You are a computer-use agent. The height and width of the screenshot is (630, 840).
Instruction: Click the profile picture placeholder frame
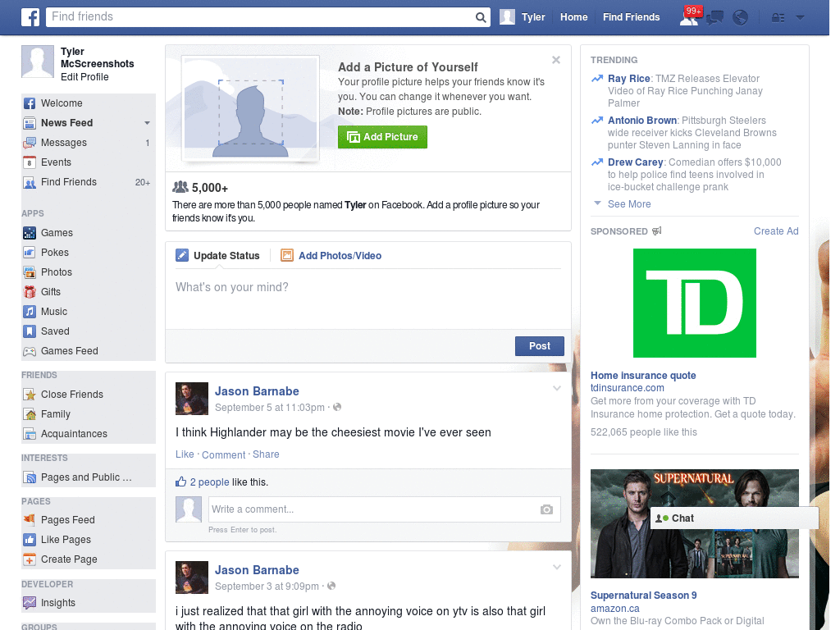click(251, 108)
